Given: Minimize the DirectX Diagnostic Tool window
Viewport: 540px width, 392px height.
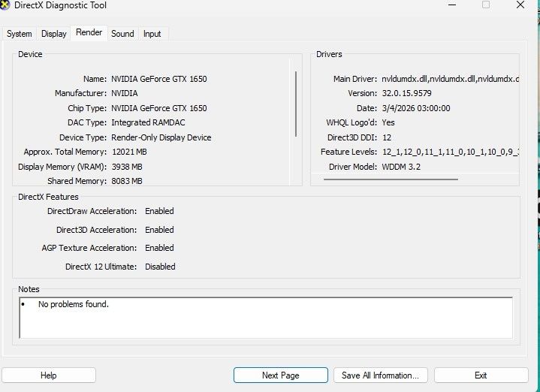Looking at the screenshot, I should tap(452, 5).
